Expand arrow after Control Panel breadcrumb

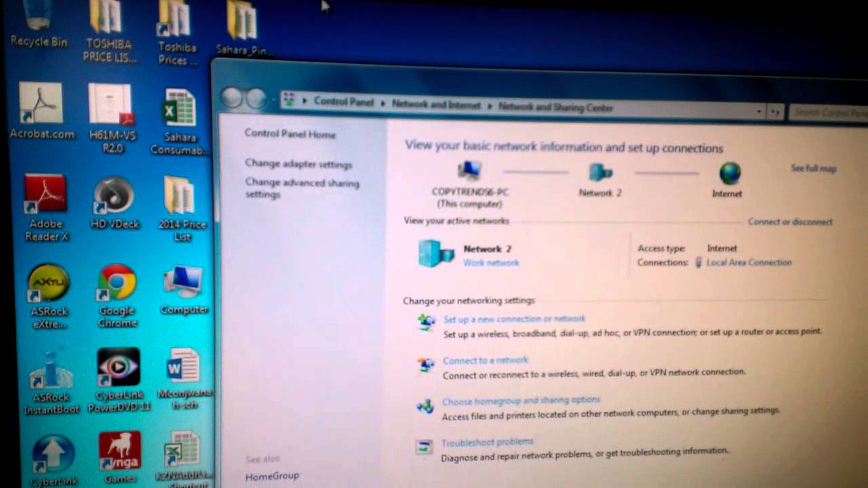pos(382,103)
